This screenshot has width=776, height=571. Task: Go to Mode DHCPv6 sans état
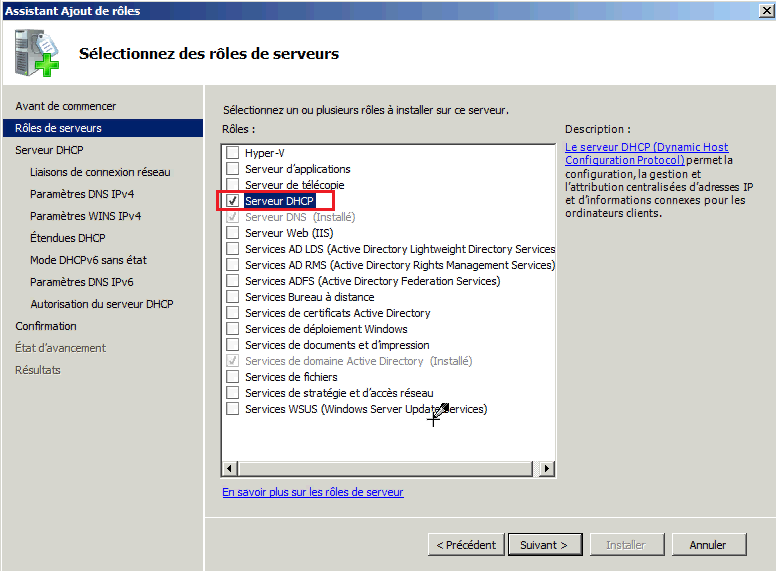[88, 260]
